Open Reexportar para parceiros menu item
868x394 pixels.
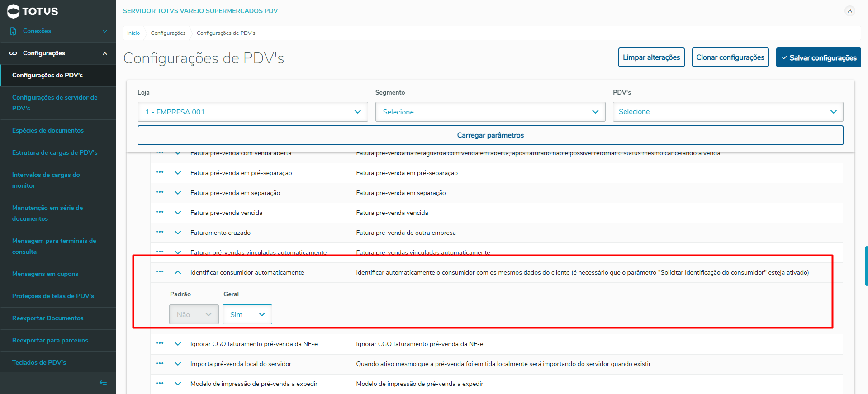coord(58,341)
